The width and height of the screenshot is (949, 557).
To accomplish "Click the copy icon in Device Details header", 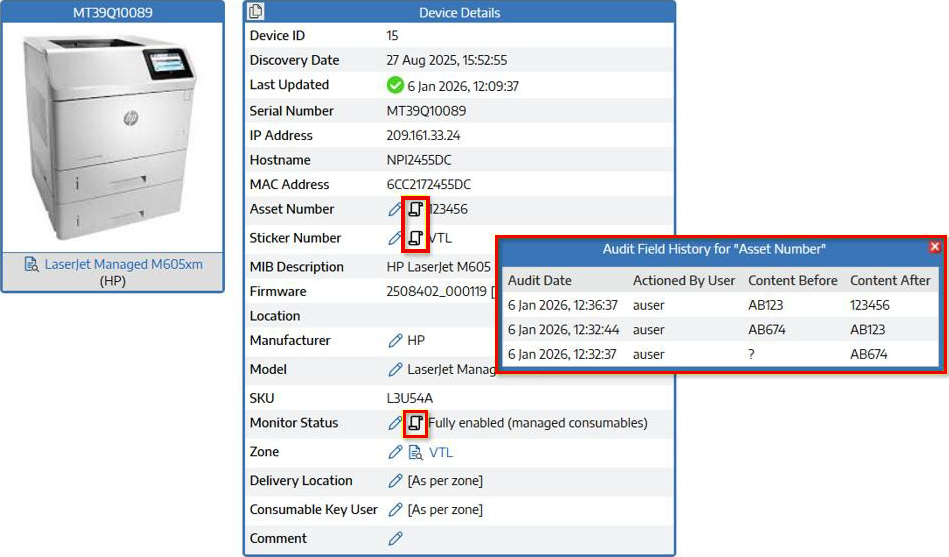I will [256, 12].
